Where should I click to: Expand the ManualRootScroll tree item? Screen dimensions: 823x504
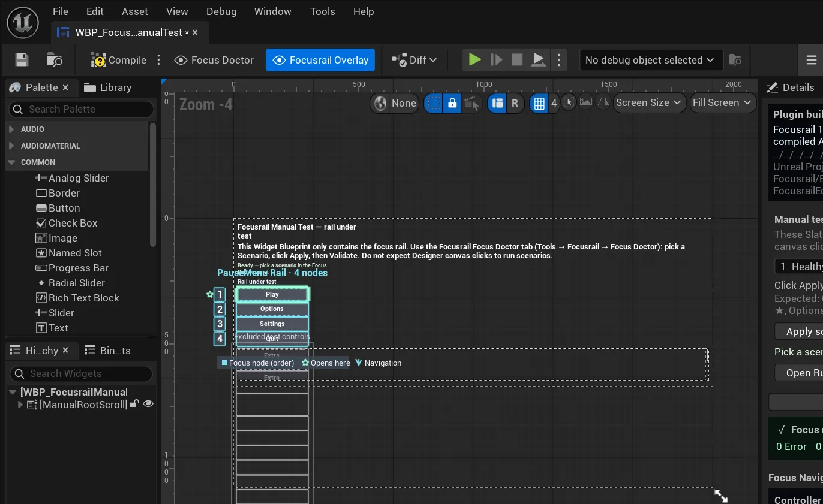(21, 405)
